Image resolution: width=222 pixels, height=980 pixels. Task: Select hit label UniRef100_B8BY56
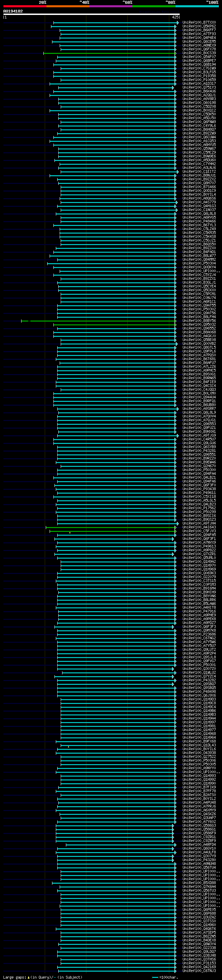tap(199, 321)
